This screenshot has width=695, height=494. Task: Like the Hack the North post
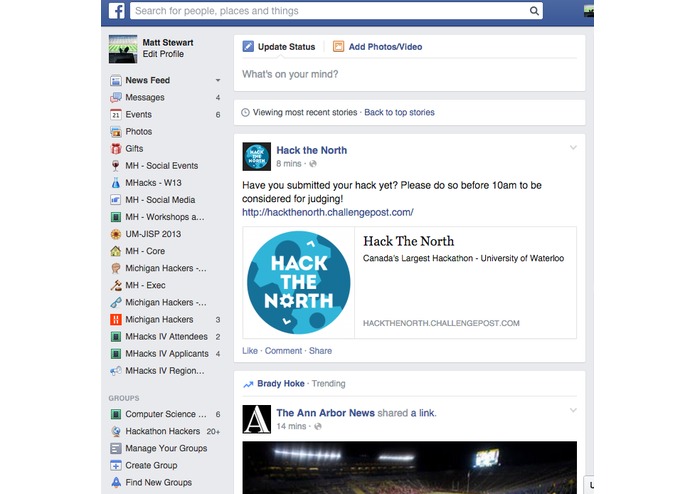[x=250, y=351]
